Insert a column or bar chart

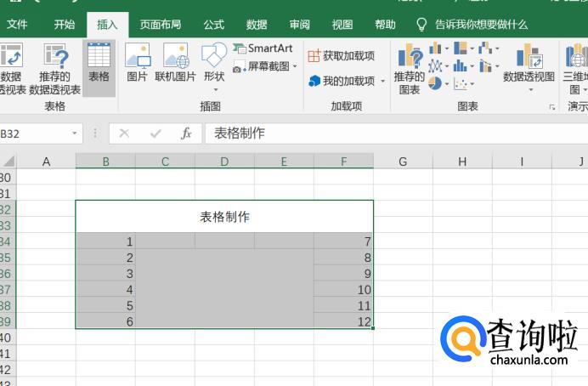click(x=435, y=48)
